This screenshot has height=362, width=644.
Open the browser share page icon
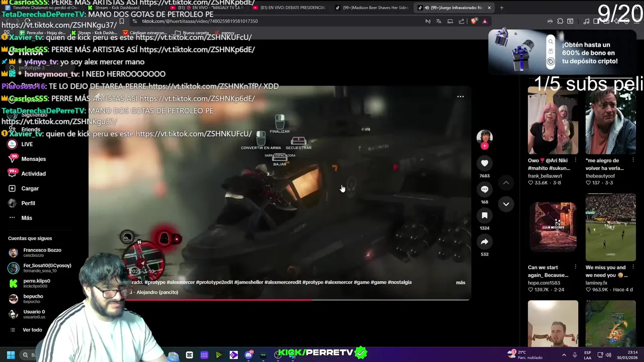461,21
